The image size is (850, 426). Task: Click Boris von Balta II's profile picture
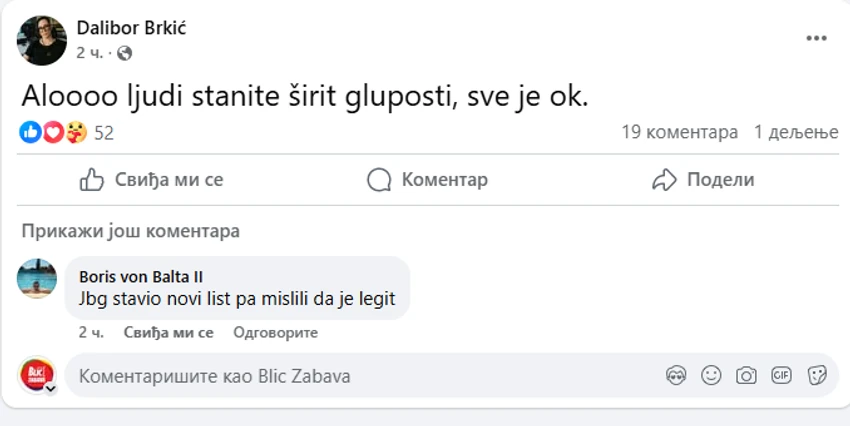click(38, 278)
